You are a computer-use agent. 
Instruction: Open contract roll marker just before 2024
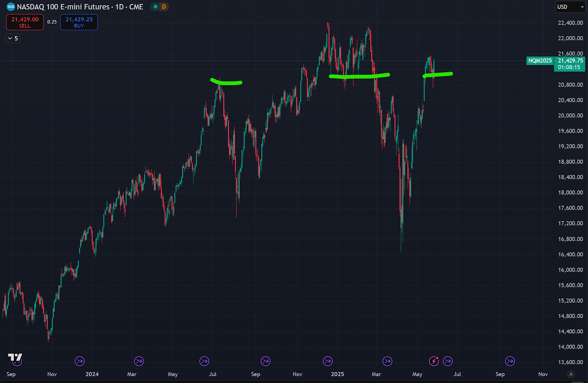[80, 361]
